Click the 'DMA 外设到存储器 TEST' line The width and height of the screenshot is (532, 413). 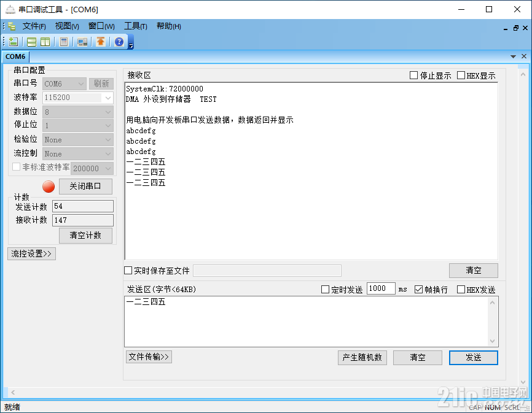pyautogui.click(x=171, y=99)
